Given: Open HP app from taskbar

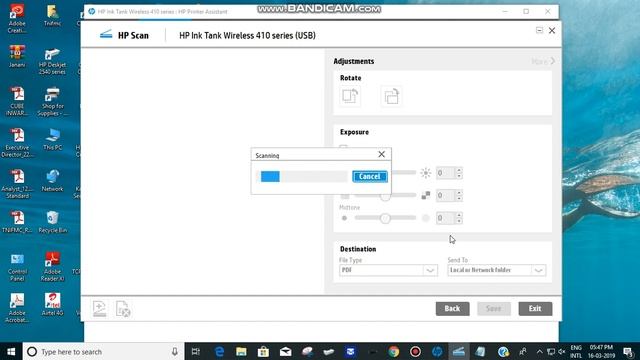Looking at the screenshot, I should [x=437, y=351].
